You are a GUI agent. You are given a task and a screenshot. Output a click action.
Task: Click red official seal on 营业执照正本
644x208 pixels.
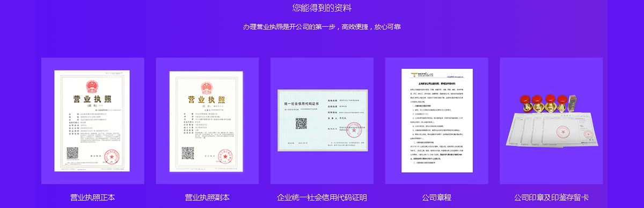click(x=112, y=156)
